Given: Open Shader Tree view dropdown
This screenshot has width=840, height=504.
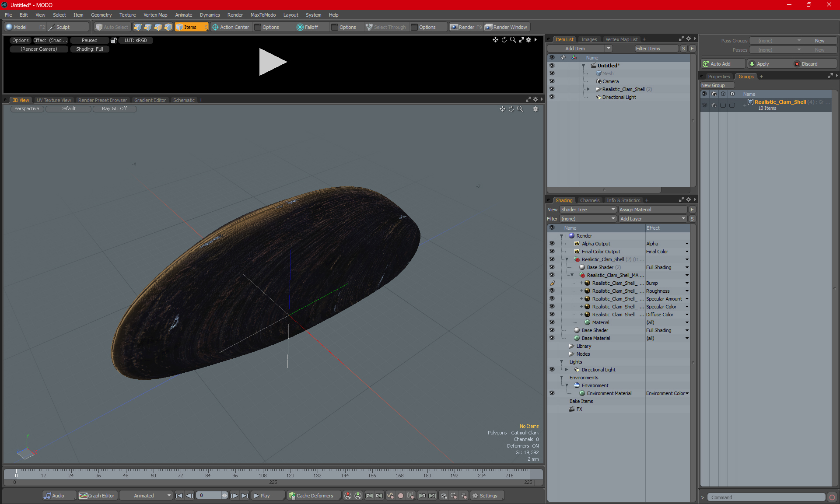Looking at the screenshot, I should (x=588, y=210).
